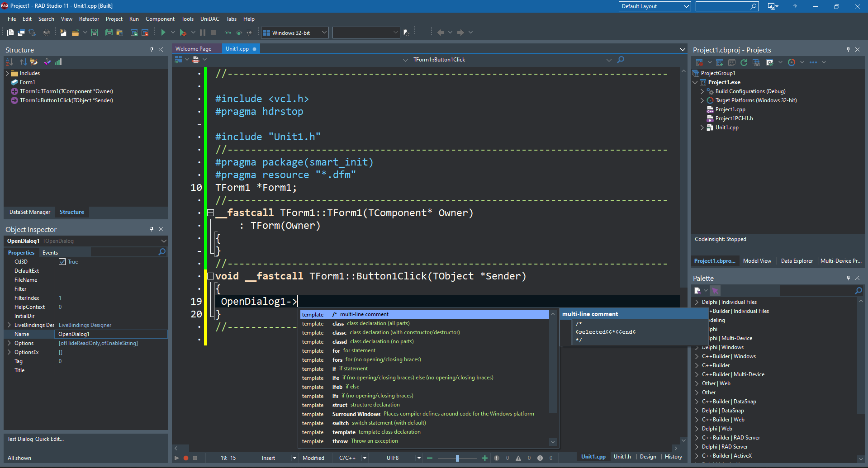
Task: Select the 'switch' template in completion list
Action: pos(424,423)
